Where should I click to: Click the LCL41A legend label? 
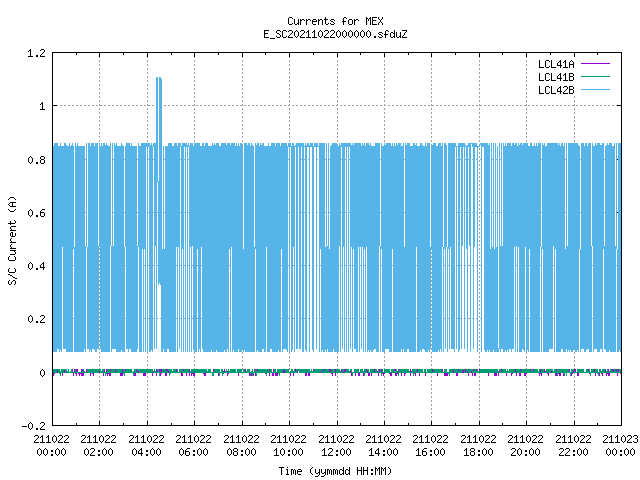[556, 64]
